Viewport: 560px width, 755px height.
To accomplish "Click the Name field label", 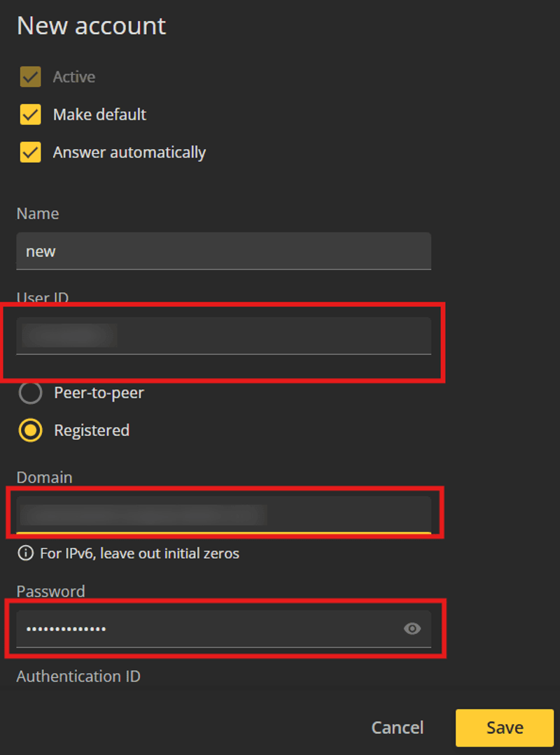I will click(38, 213).
